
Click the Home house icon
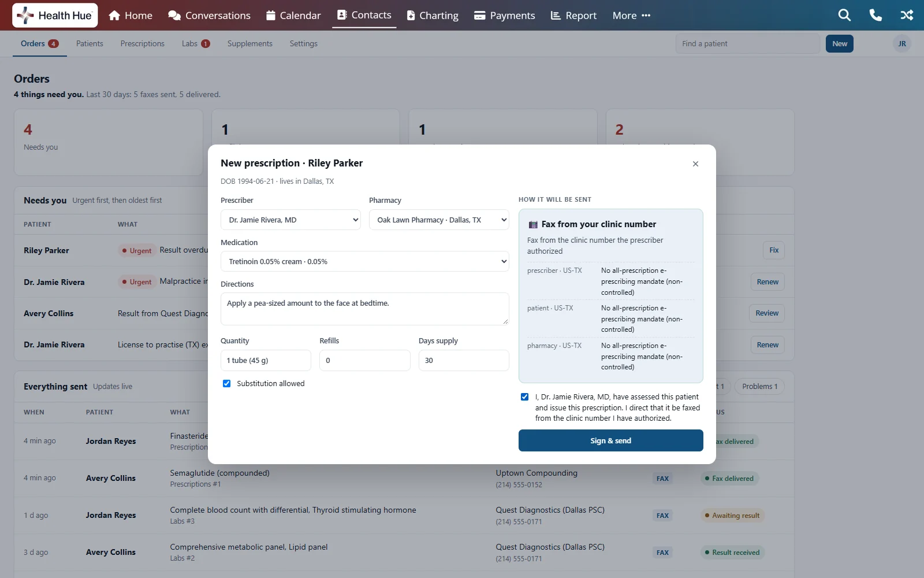pyautogui.click(x=114, y=16)
